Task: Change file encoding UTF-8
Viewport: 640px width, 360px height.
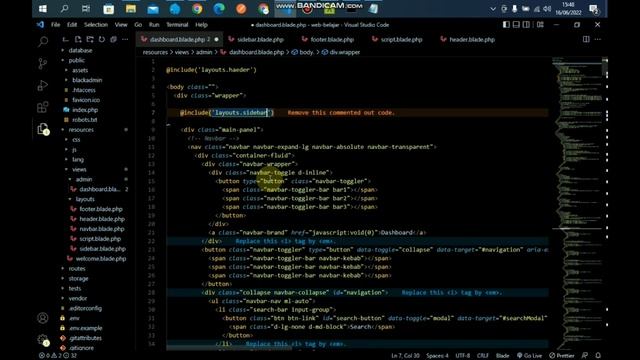Action: [462, 356]
